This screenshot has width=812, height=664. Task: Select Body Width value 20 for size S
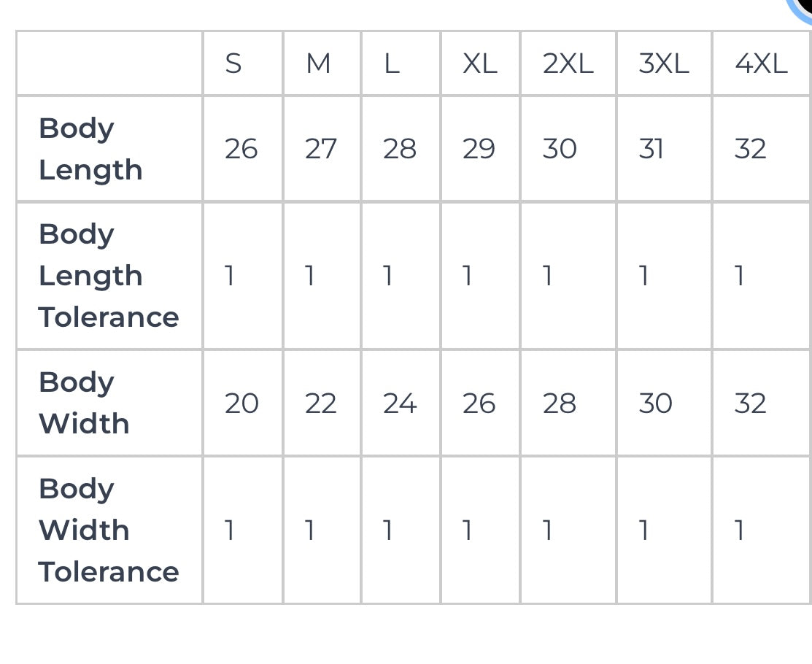[x=241, y=403]
